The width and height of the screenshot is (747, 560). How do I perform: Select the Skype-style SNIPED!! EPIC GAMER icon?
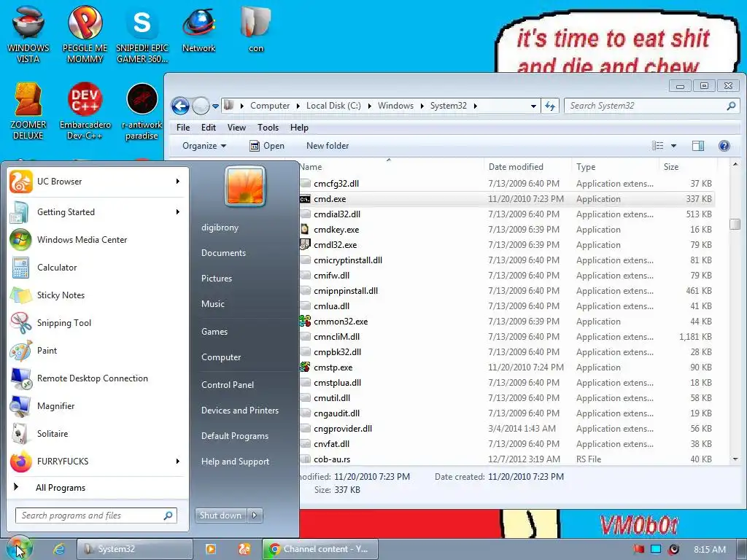[x=142, y=34]
